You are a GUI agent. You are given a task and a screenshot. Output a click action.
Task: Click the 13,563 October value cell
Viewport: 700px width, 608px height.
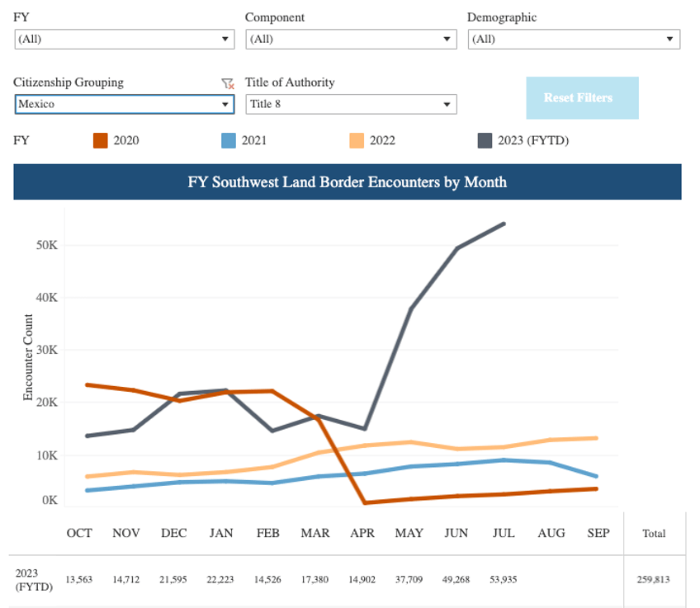click(79, 580)
